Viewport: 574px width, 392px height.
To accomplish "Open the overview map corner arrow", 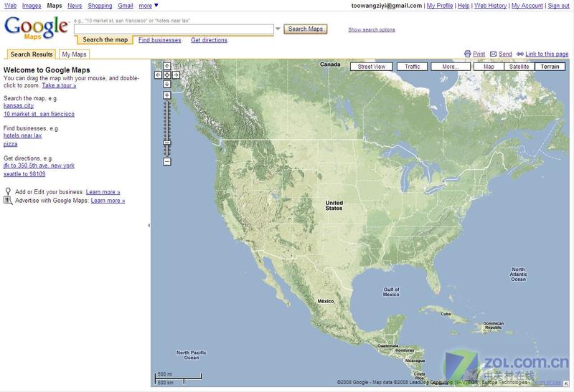I will [566, 383].
